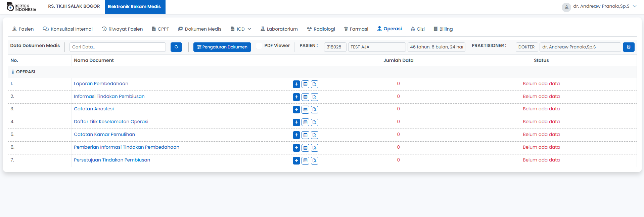Open the Laporan Pembedahaan document link

tap(101, 84)
